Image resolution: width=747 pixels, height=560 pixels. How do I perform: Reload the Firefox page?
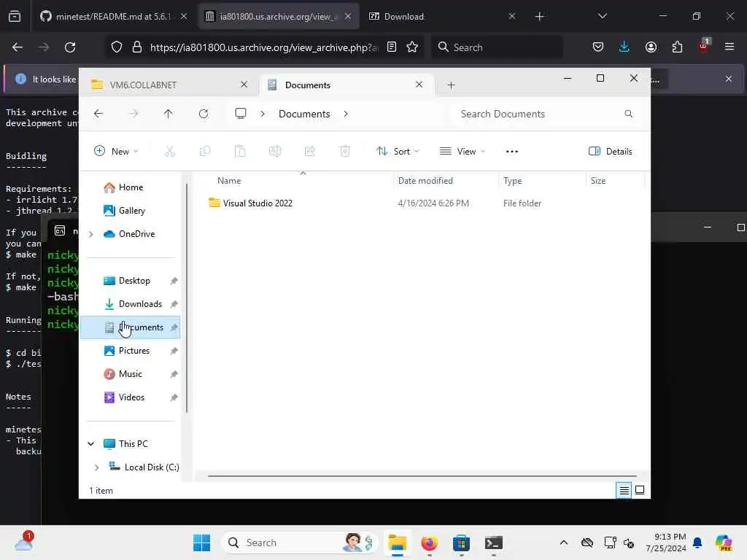coord(70,47)
